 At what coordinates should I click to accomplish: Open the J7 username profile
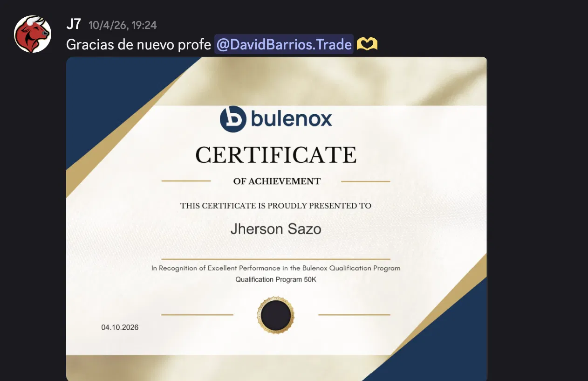[74, 25]
